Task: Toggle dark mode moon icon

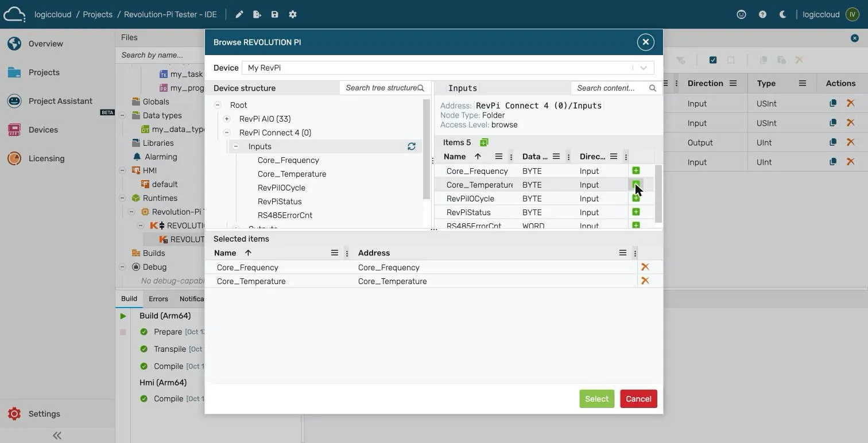Action: [x=782, y=14]
